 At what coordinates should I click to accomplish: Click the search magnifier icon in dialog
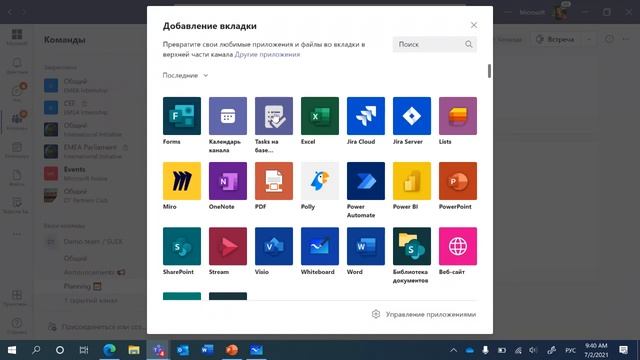[x=469, y=44]
